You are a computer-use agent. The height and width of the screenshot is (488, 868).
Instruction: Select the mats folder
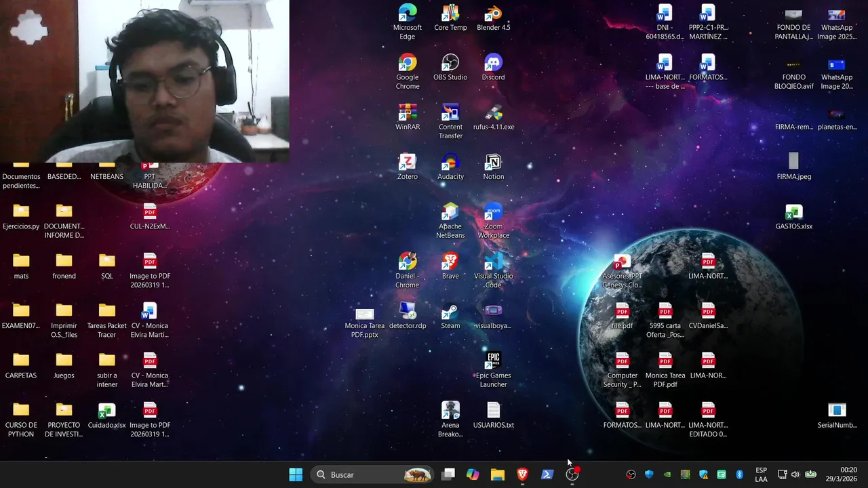[21, 266]
